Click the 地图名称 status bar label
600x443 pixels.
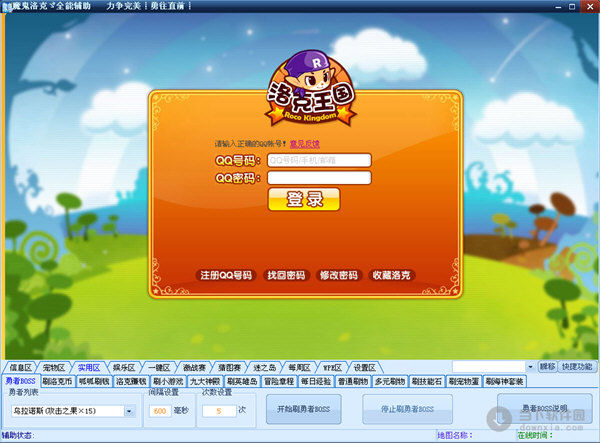(455, 435)
